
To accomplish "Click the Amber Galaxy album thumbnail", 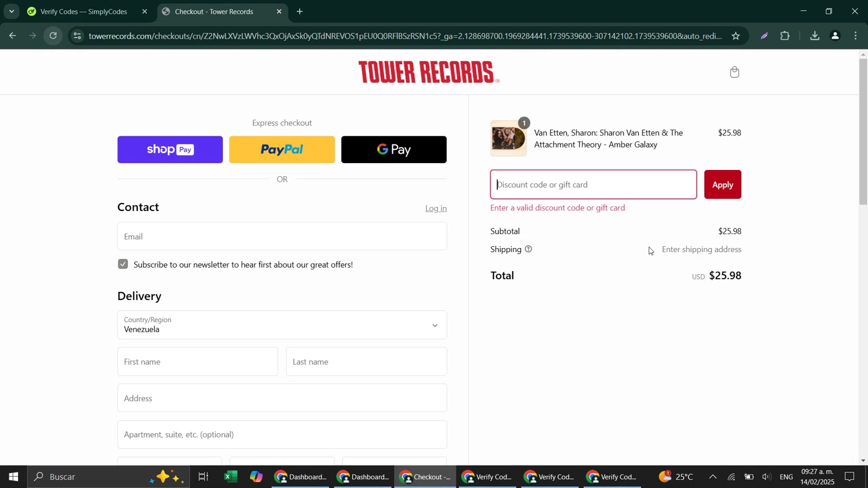I will click(509, 139).
